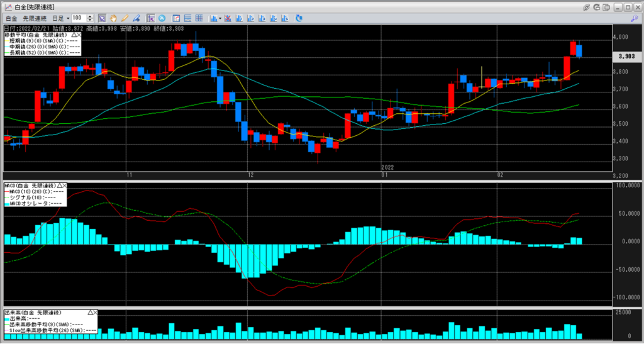
Task: Select the arrow pointer cursor tool
Action: click(102, 18)
